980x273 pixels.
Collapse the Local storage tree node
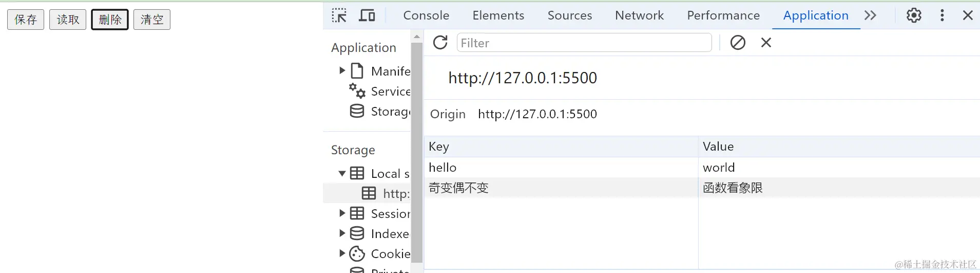342,174
